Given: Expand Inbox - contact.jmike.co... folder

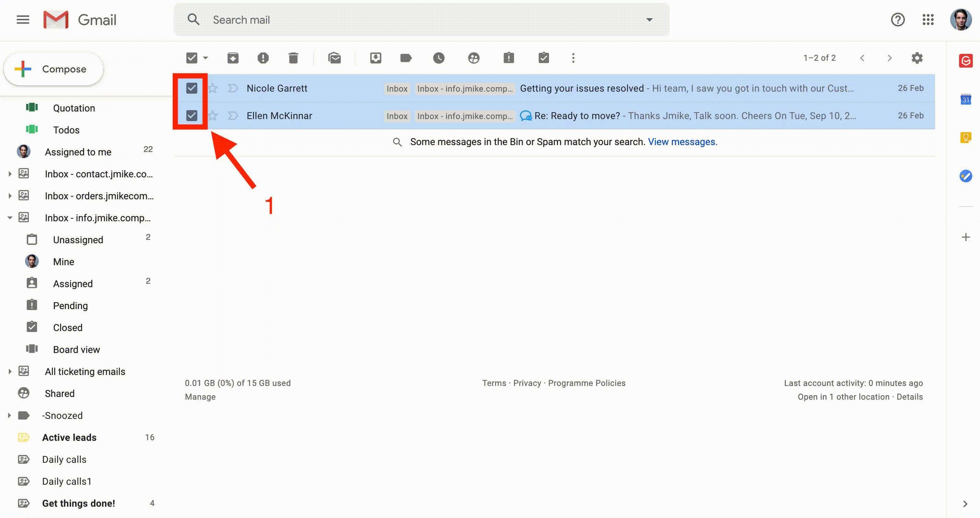Looking at the screenshot, I should pyautogui.click(x=10, y=174).
